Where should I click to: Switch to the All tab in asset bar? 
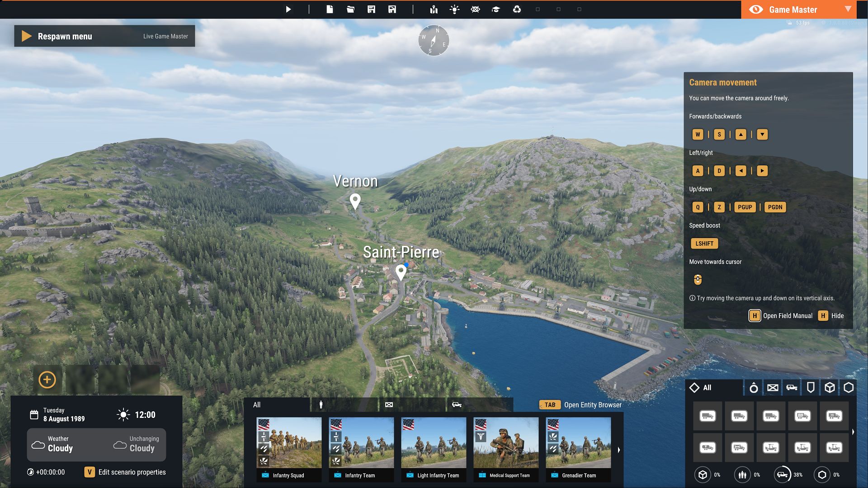tap(257, 404)
